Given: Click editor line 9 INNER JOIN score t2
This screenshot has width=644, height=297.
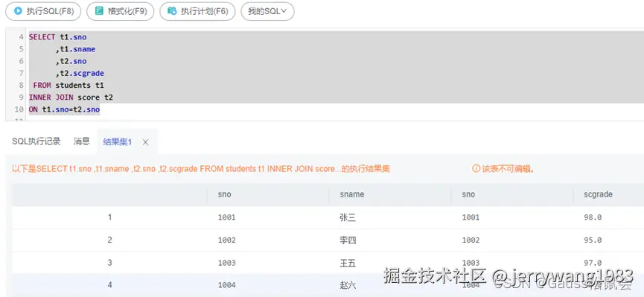Looking at the screenshot, I should click(x=71, y=98).
